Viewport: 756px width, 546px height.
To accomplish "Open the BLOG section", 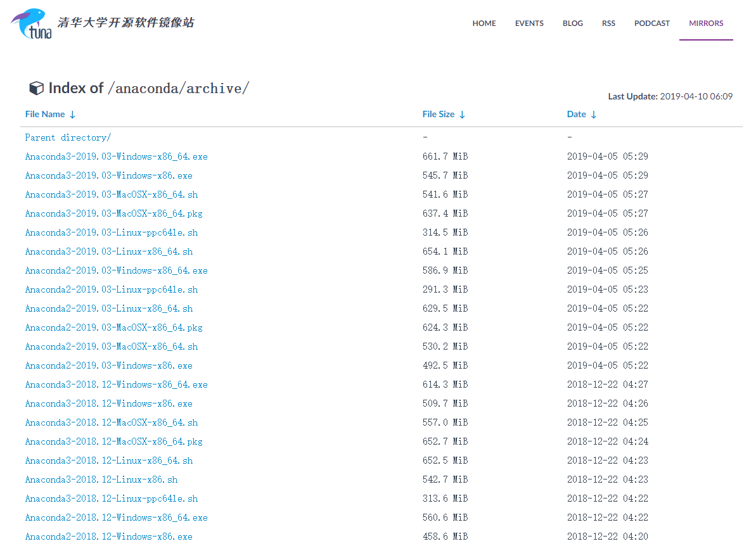I will [x=572, y=23].
